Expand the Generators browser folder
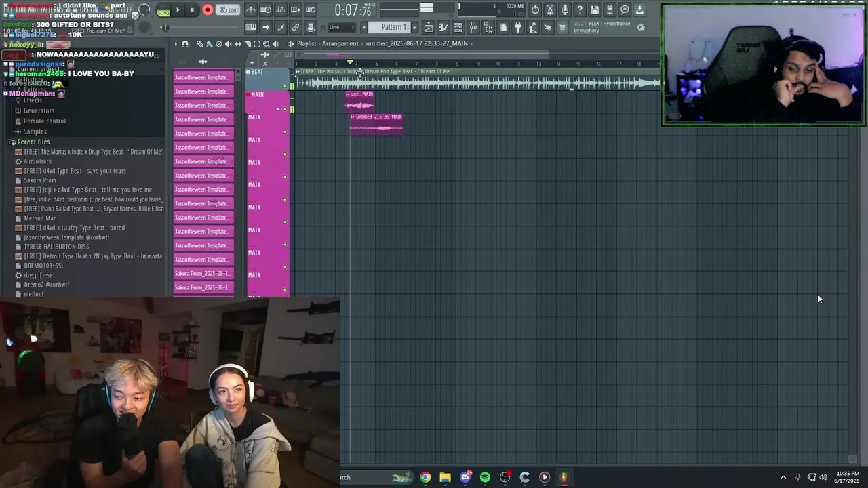868x488 pixels. point(39,110)
